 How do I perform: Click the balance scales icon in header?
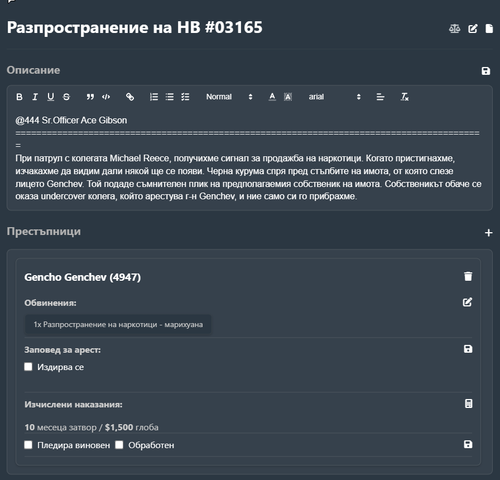[454, 29]
